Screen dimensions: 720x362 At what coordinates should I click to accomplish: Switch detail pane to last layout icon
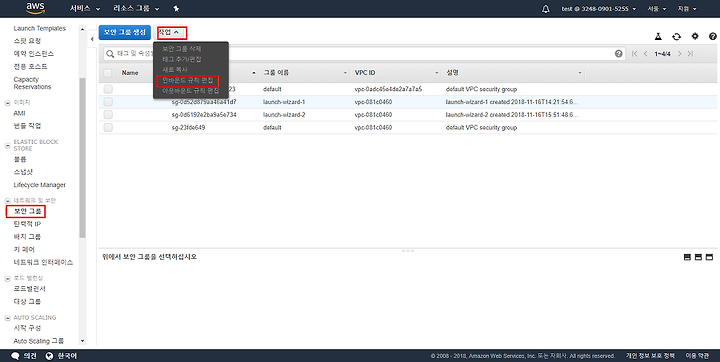pyautogui.click(x=709, y=257)
